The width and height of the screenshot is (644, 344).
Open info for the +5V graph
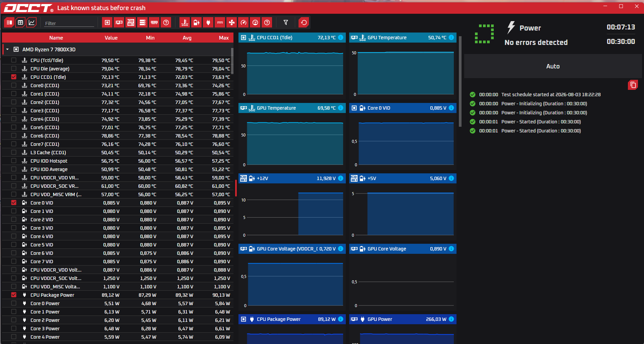[x=451, y=178]
